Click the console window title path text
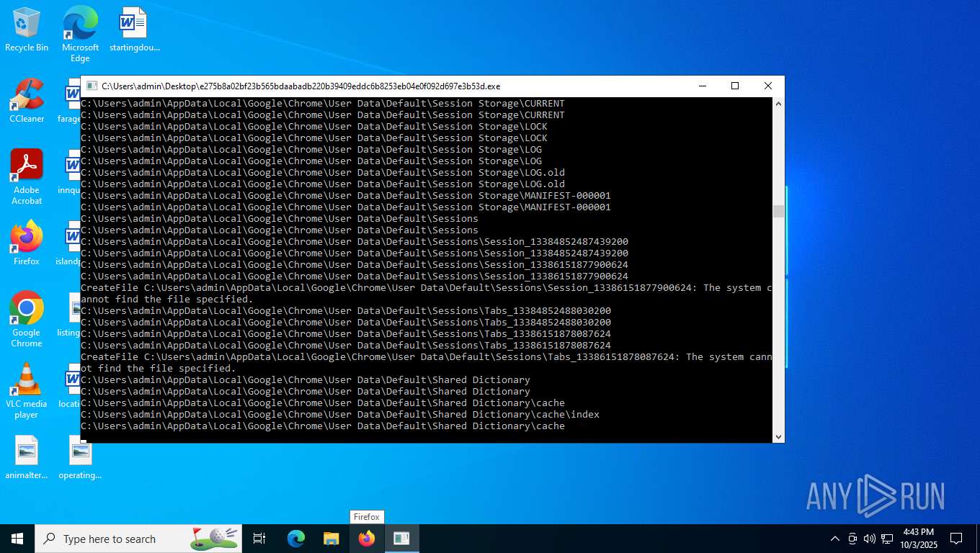 coord(300,86)
